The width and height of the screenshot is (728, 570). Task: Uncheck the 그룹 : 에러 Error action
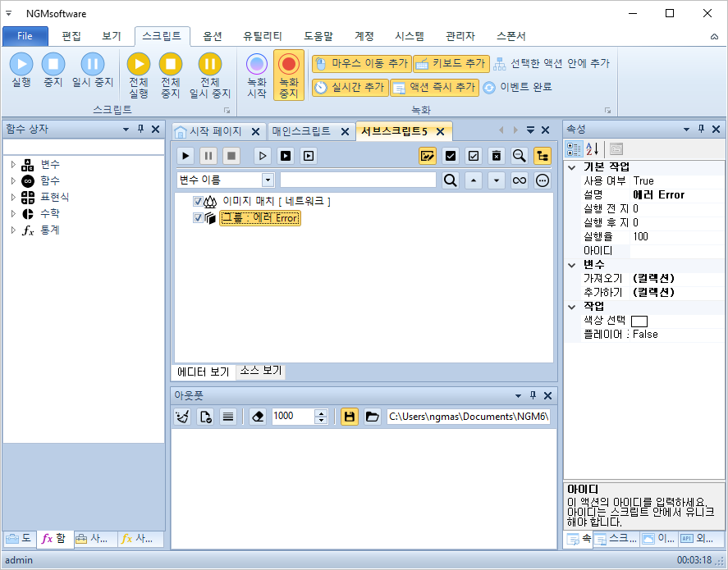click(198, 217)
